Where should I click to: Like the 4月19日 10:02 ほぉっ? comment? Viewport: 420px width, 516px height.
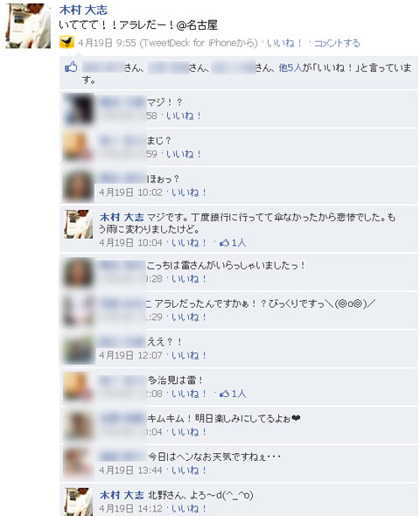(x=189, y=192)
